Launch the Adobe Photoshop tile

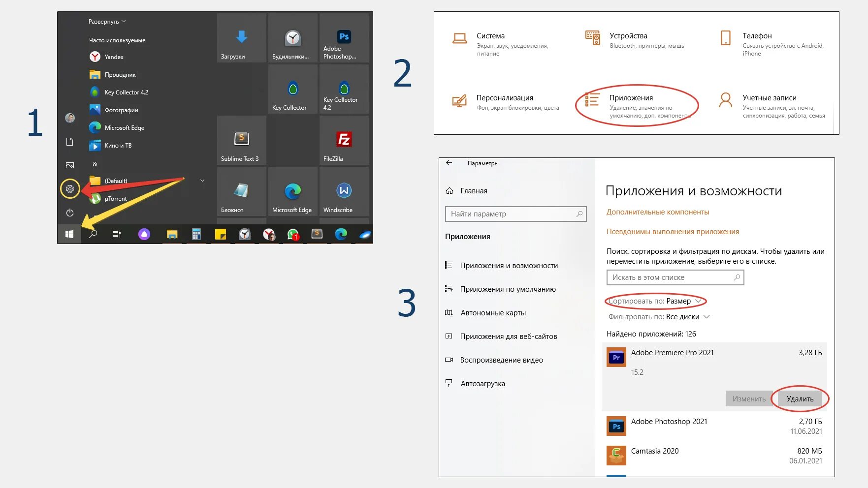coord(344,38)
